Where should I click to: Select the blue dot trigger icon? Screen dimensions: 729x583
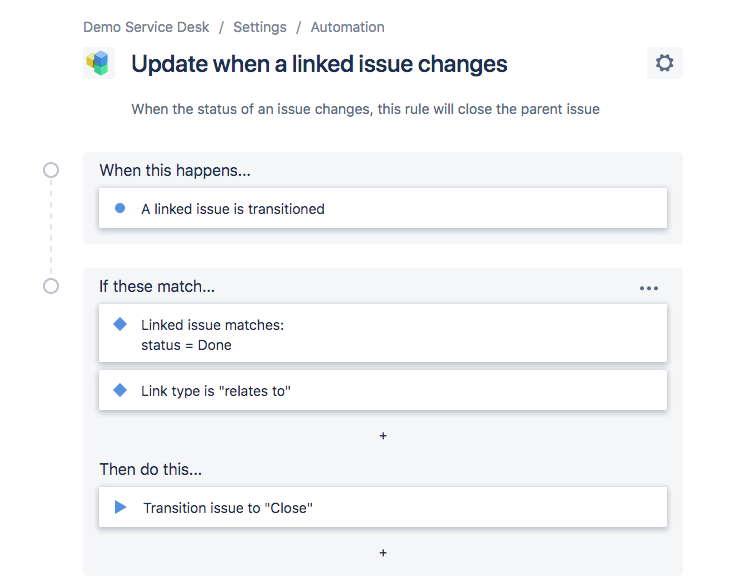(120, 208)
